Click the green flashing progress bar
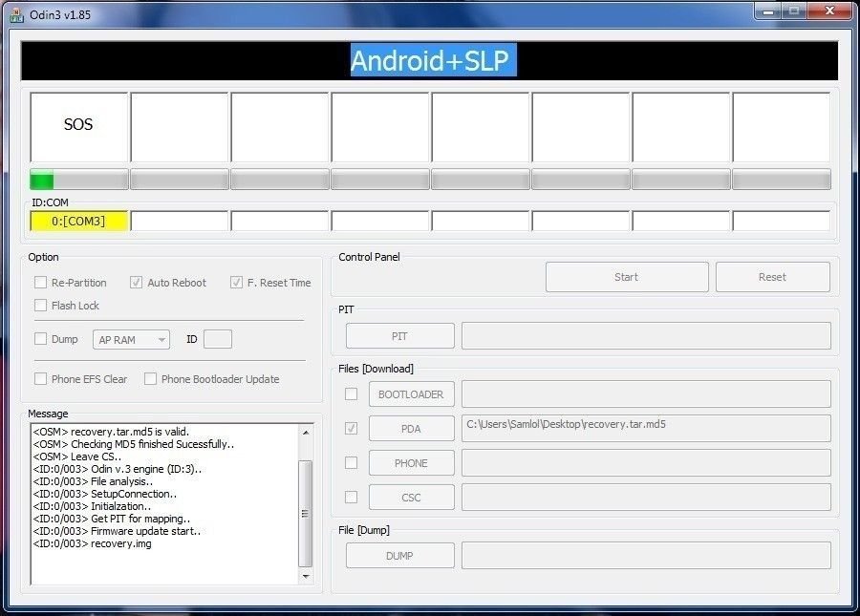The width and height of the screenshot is (860, 616). 79,180
